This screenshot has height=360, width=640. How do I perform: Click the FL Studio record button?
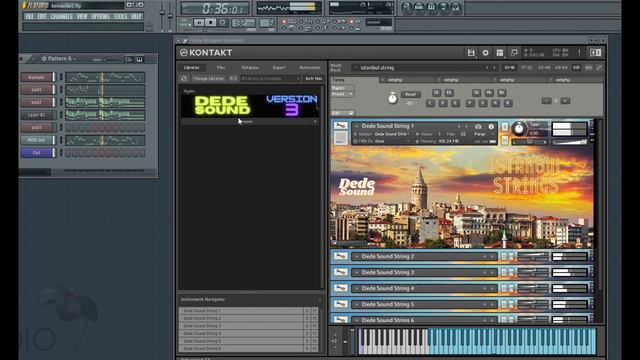pos(222,22)
